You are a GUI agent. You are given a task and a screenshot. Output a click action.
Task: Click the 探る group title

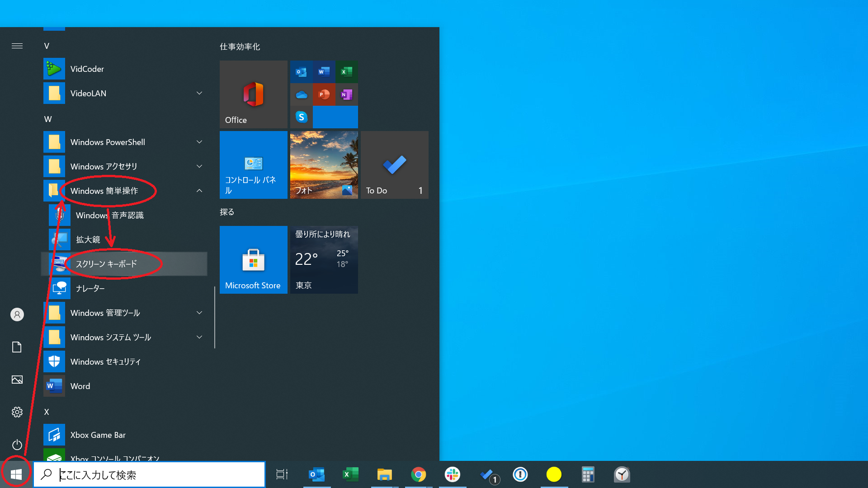[x=227, y=212]
